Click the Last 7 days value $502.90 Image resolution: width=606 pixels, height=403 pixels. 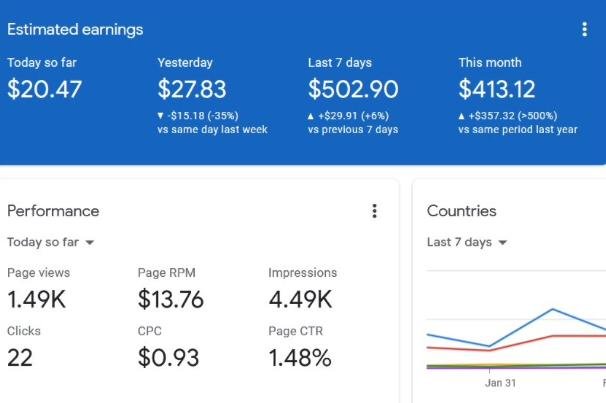353,89
